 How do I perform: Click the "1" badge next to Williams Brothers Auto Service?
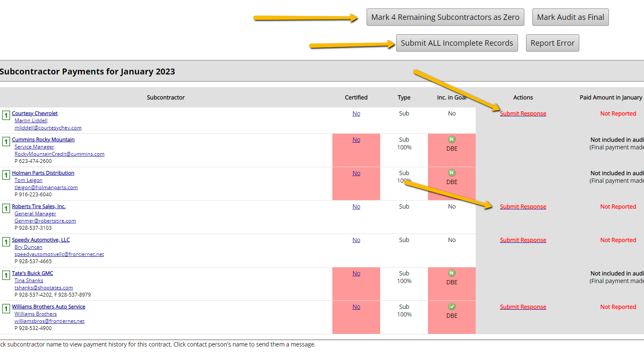[5, 308]
